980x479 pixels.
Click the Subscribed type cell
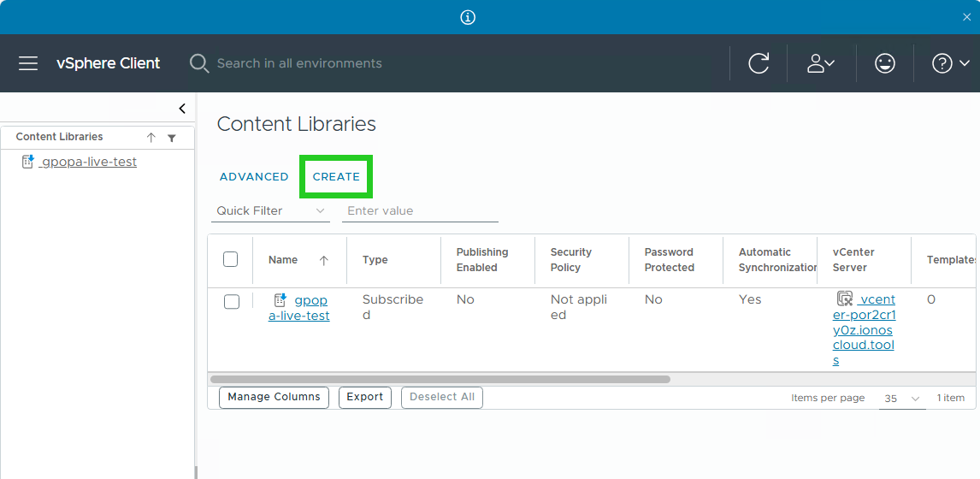coord(393,307)
